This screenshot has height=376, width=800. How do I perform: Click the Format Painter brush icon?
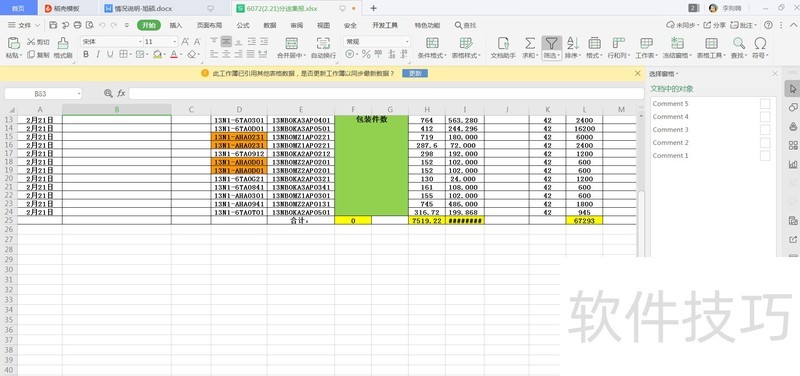[63, 43]
